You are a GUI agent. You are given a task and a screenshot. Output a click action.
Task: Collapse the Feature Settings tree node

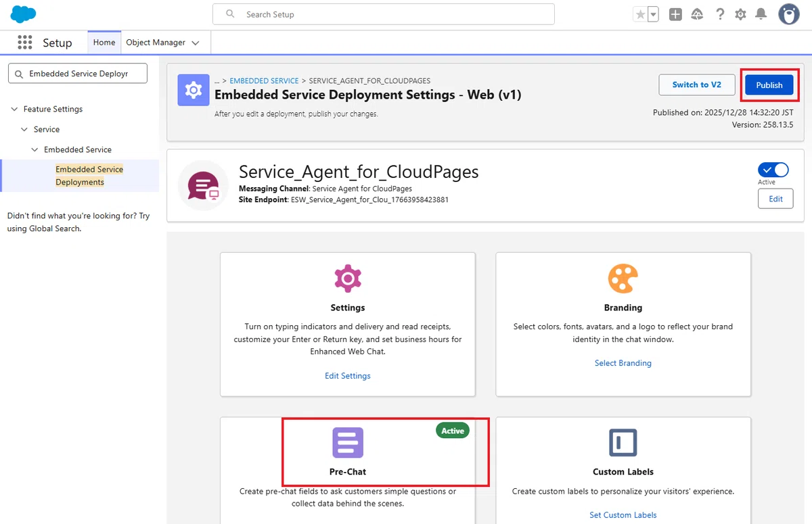tap(16, 109)
